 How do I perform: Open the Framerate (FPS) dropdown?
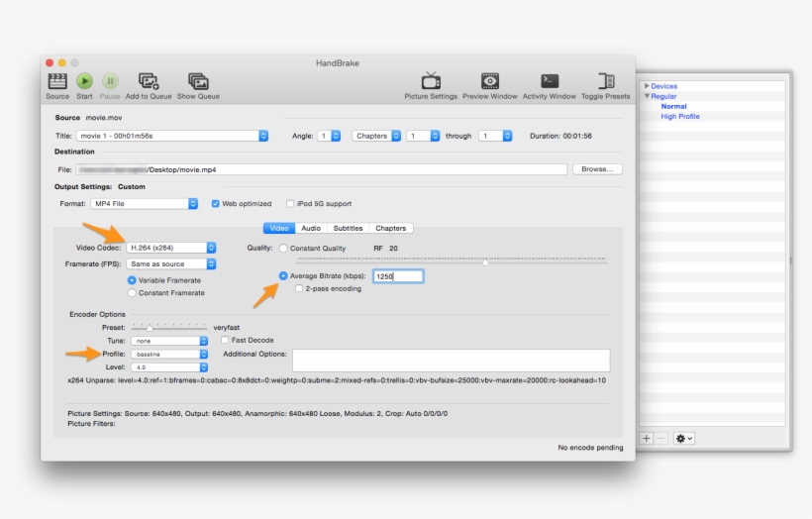point(171,263)
